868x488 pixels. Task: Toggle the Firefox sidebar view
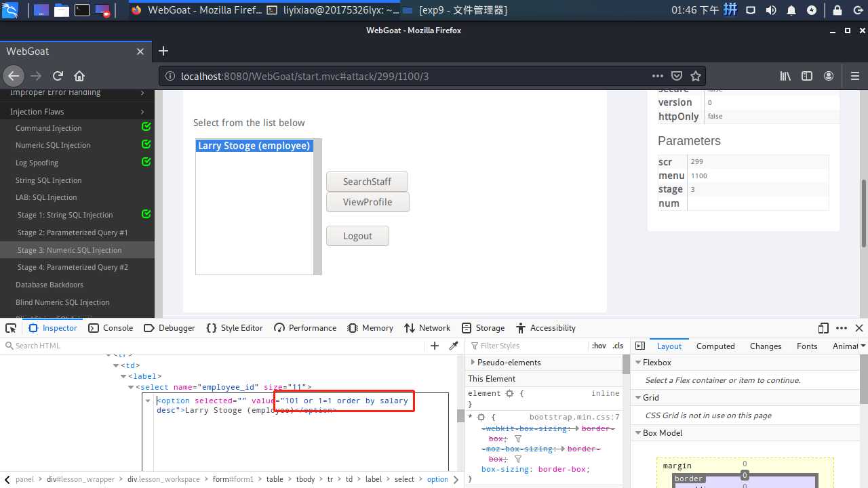pyautogui.click(x=807, y=76)
